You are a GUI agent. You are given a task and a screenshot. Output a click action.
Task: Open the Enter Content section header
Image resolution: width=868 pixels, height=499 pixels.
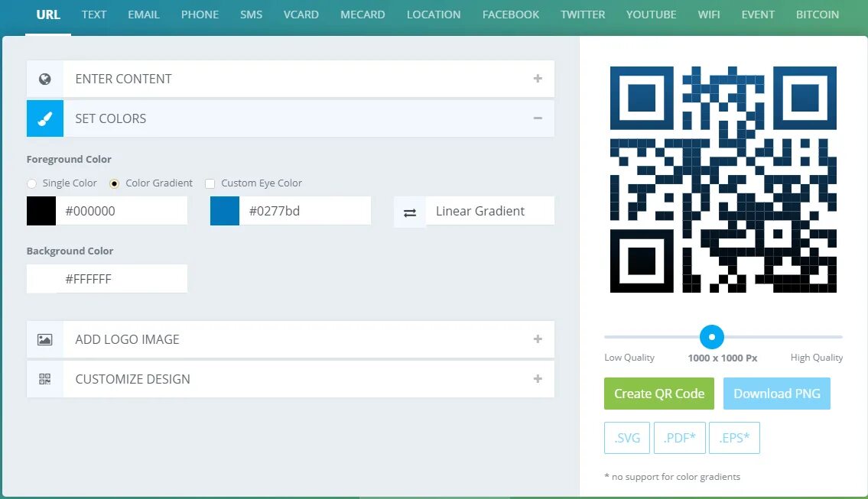click(x=290, y=79)
